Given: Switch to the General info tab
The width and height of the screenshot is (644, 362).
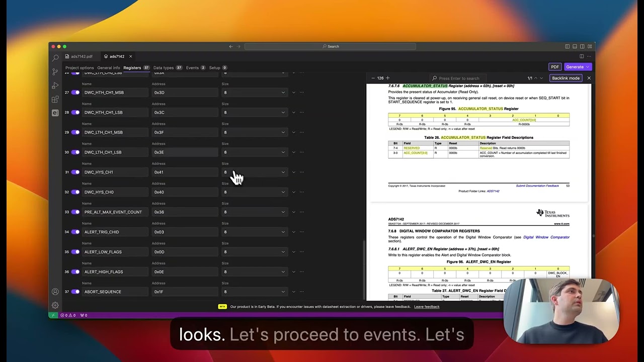Looking at the screenshot, I should pos(109,67).
